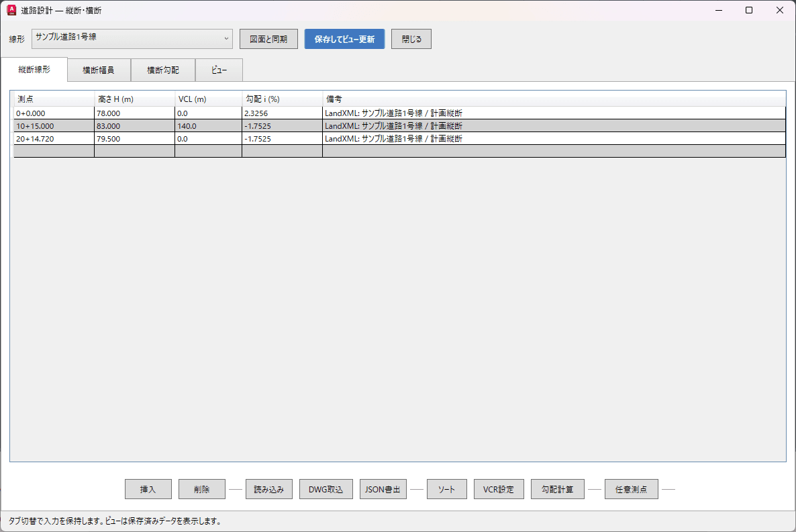Viewport: 796px width, 532px height.
Task: Click the 測点 column header
Action: pyautogui.click(x=54, y=99)
